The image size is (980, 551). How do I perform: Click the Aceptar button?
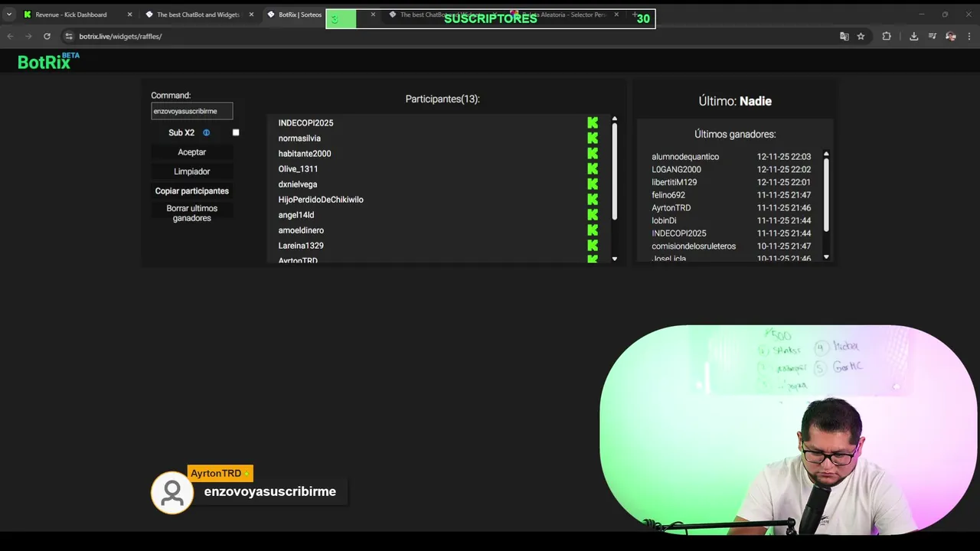pyautogui.click(x=191, y=152)
